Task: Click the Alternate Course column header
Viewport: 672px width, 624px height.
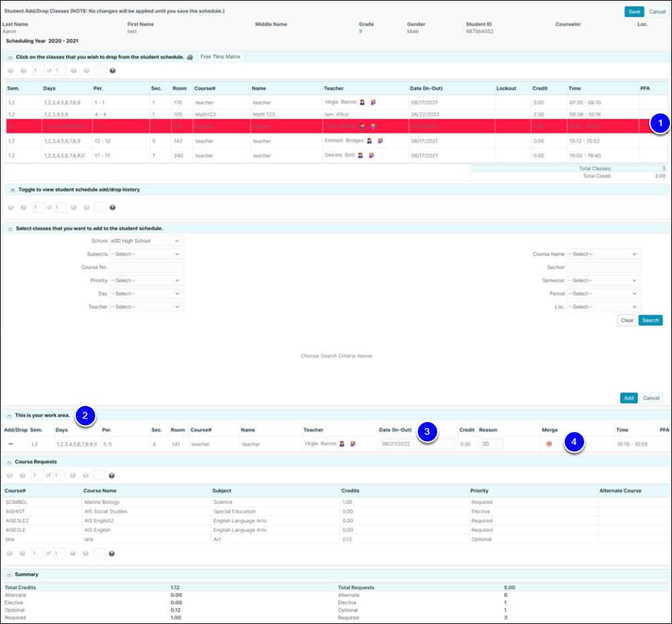Action: coord(620,490)
